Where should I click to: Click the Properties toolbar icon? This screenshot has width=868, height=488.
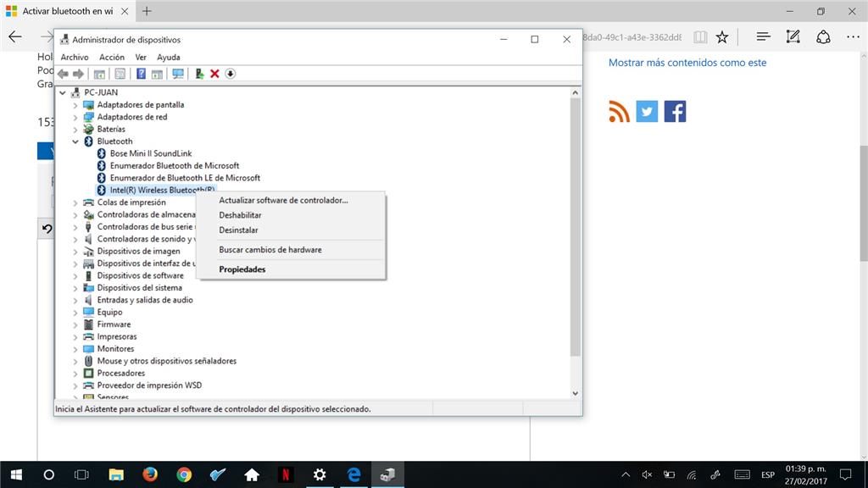point(121,74)
